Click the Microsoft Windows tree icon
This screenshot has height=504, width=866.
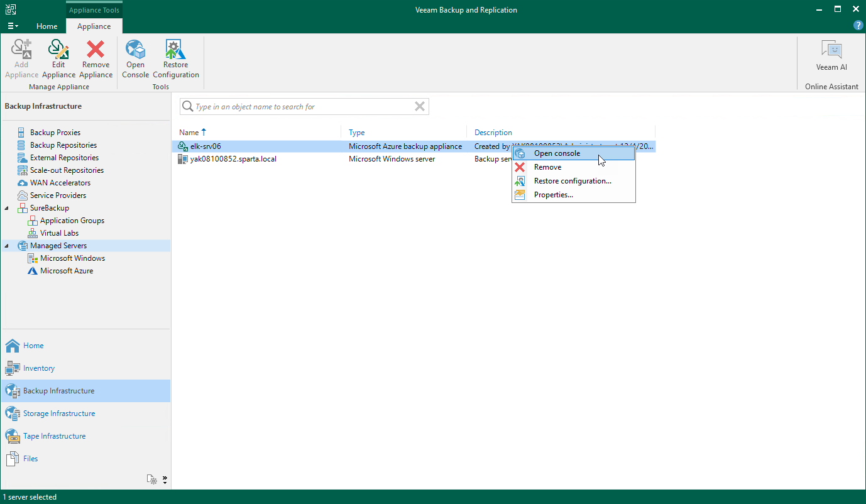[x=33, y=258]
